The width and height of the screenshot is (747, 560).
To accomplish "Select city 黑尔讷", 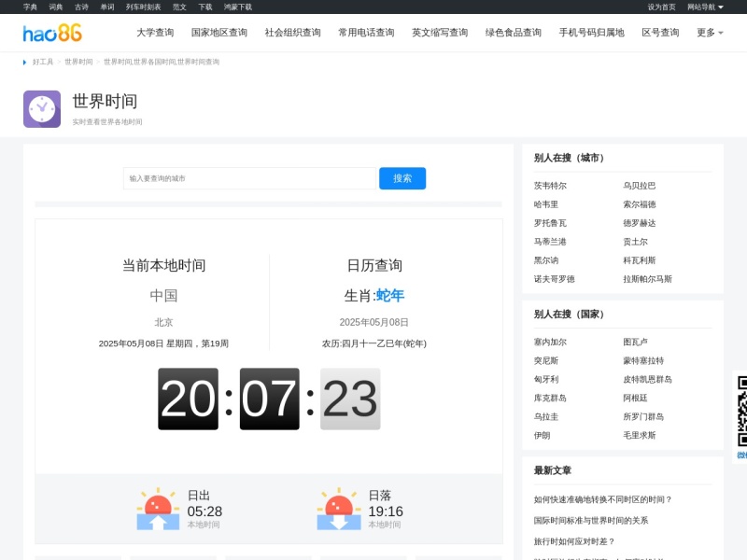I will [546, 260].
